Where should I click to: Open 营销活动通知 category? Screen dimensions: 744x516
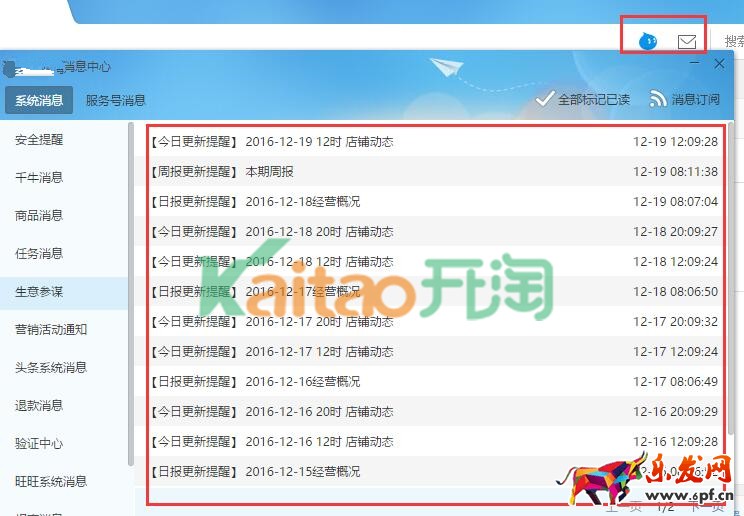point(51,330)
